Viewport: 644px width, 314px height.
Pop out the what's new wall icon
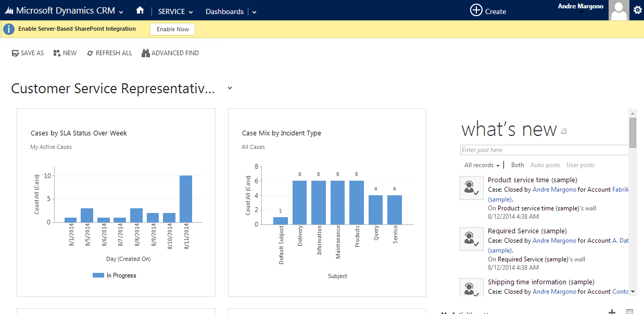coord(564,132)
